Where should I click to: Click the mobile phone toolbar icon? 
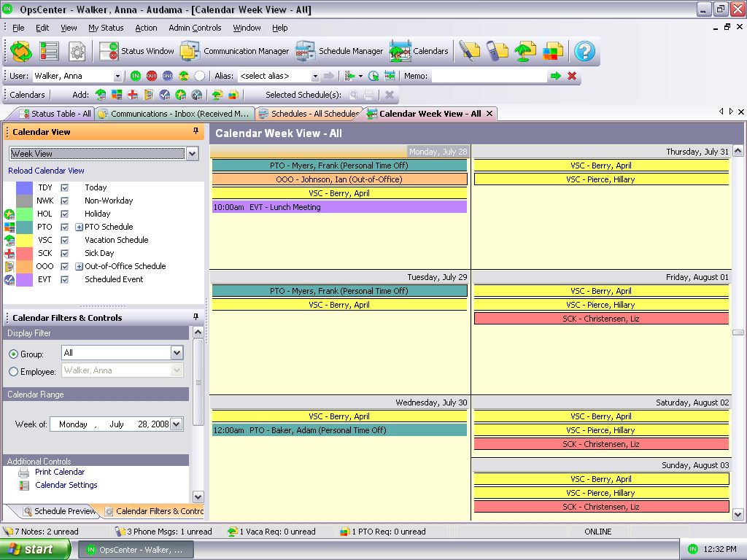pyautogui.click(x=497, y=51)
